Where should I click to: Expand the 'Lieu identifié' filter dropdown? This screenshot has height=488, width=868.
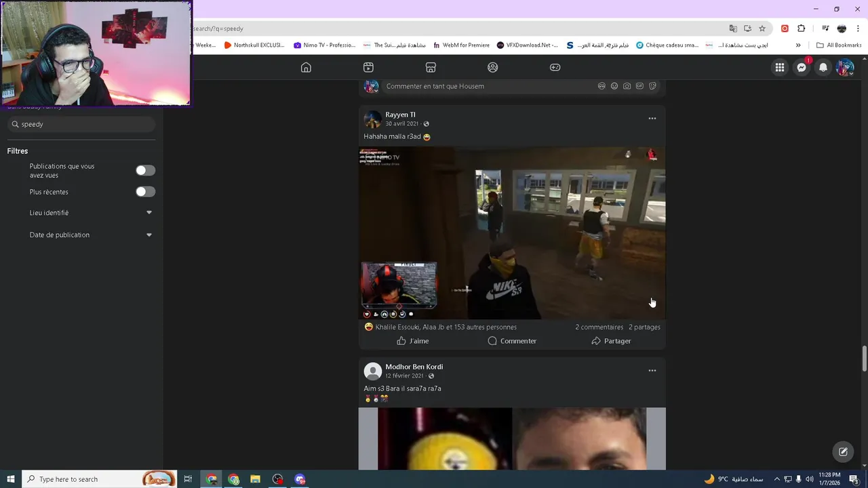[149, 213]
